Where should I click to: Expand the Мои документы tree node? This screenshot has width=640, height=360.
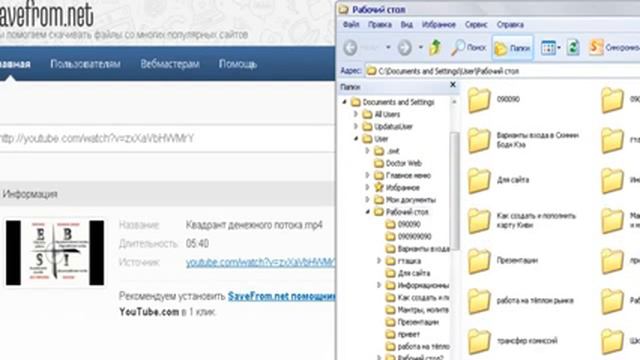coord(367,200)
